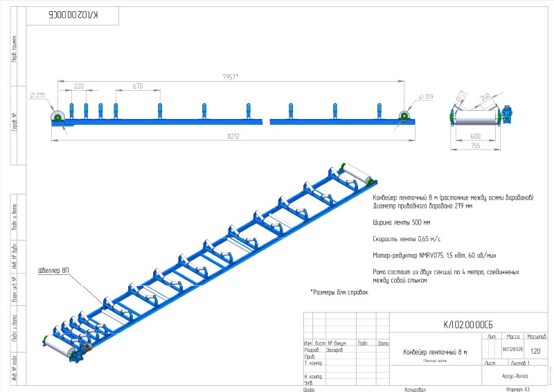Select the title block designation КЛ.02.00.00СБ
The height and width of the screenshot is (392, 554).
point(468,325)
